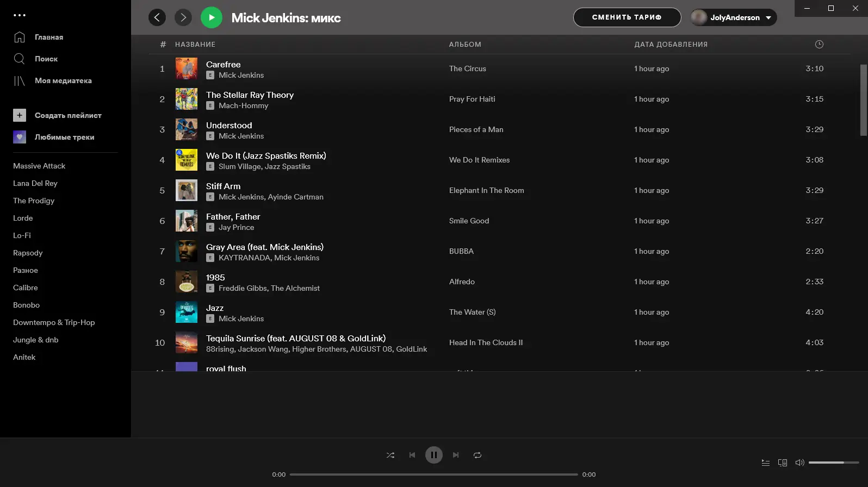
Task: Click Создать плейлист in the sidebar
Action: (68, 115)
